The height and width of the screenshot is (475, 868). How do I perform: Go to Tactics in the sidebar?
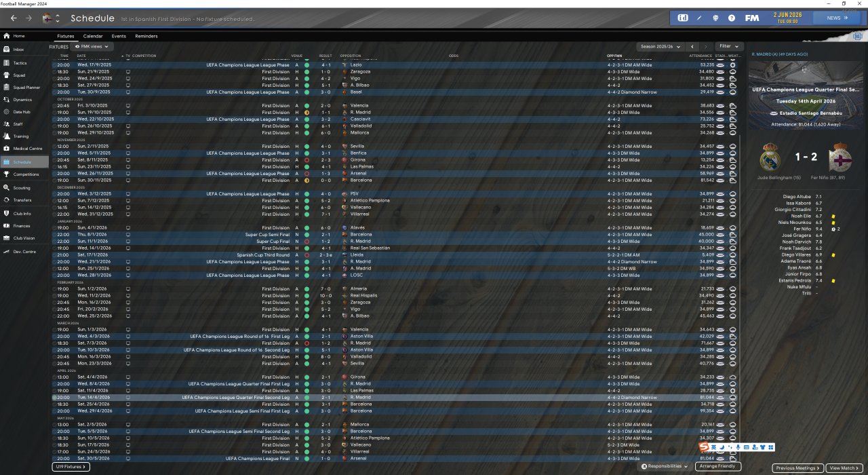pos(24,63)
